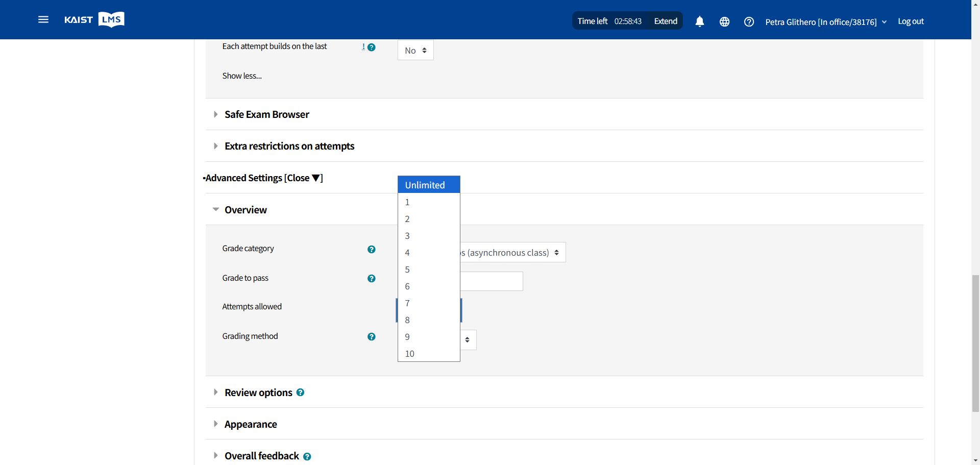Viewport: 980px width, 465px height.
Task: Click the Grade to pass label
Action: 245,278
